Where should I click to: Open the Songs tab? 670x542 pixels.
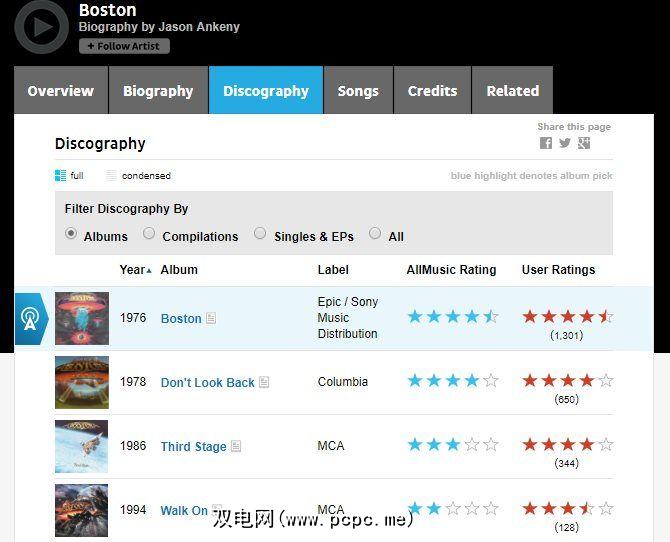pyautogui.click(x=358, y=91)
